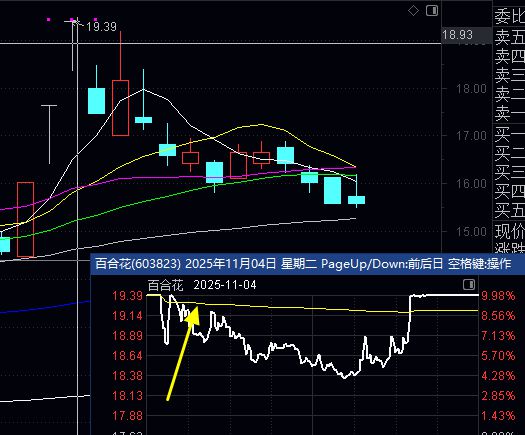Viewport: 525px width, 435px height.
Task: Click the 9.98% limit-up label
Action: click(x=498, y=296)
